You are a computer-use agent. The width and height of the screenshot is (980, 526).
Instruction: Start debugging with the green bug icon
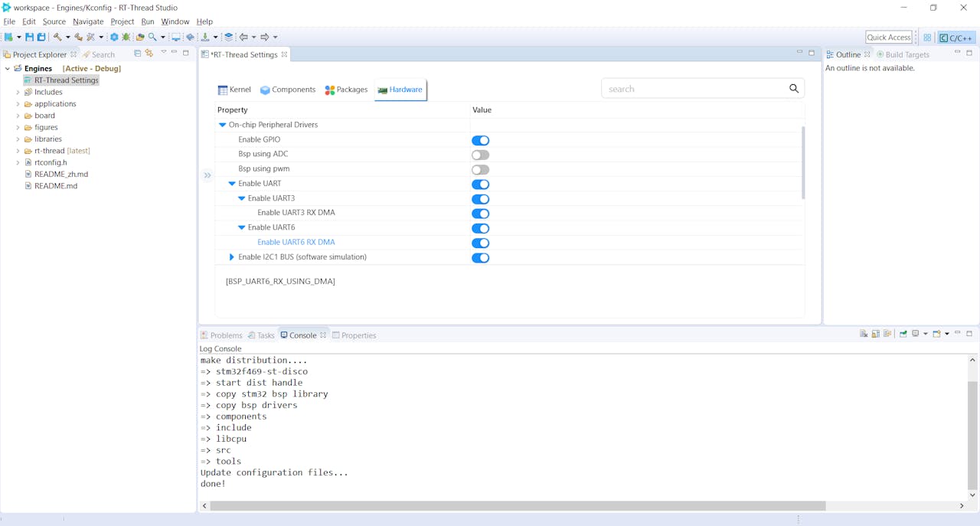(x=126, y=37)
